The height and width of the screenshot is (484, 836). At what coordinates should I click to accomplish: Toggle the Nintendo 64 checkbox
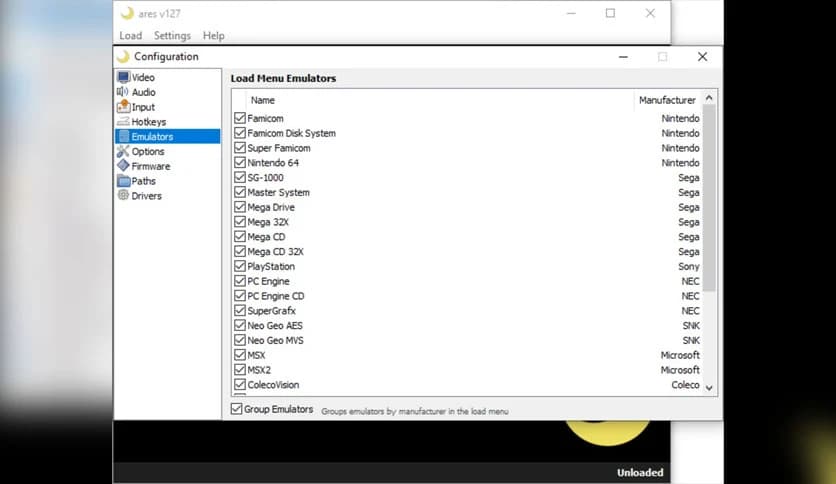(x=240, y=163)
